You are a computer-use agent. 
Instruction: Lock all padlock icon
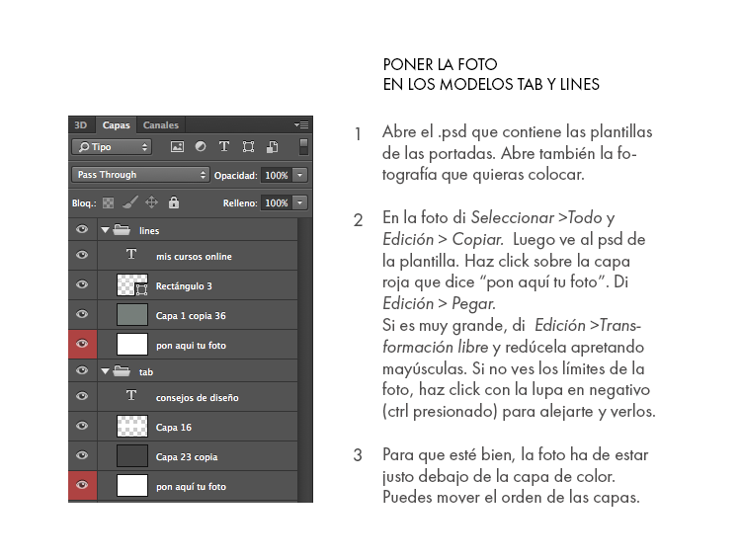[174, 202]
